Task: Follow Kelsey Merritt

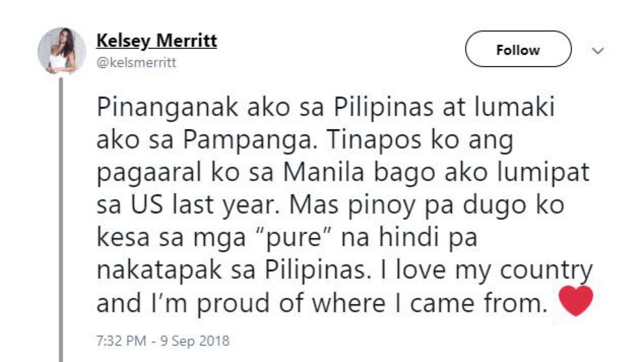Action: (x=518, y=50)
